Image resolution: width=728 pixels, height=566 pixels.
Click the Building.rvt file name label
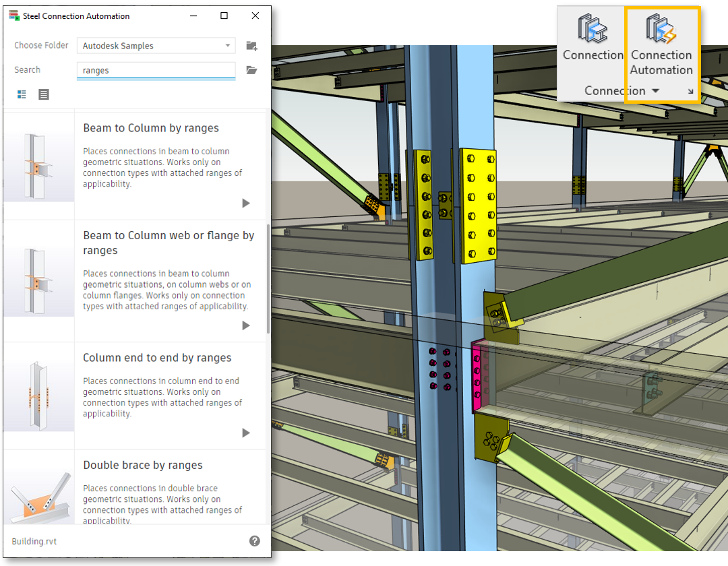(34, 542)
